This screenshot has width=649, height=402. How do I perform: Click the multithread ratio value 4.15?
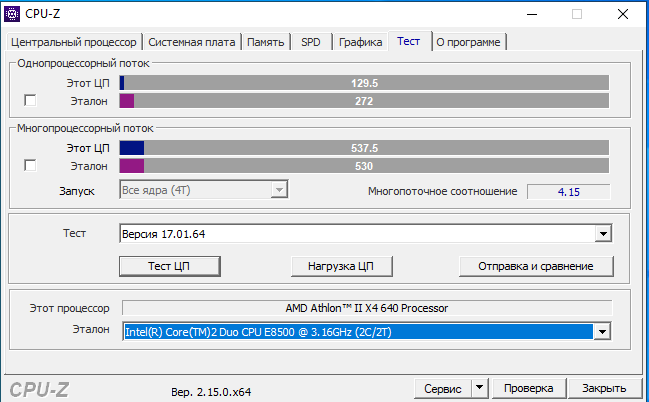(569, 192)
